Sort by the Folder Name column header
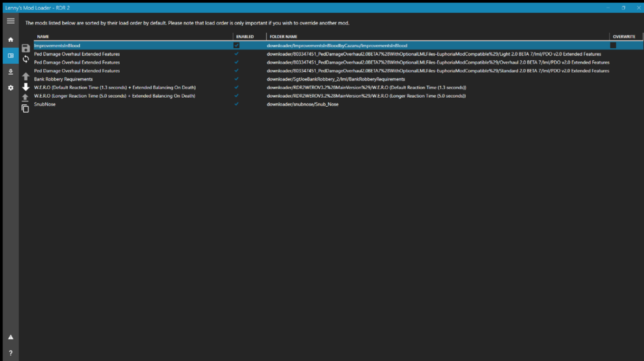644x361 pixels. tap(283, 37)
